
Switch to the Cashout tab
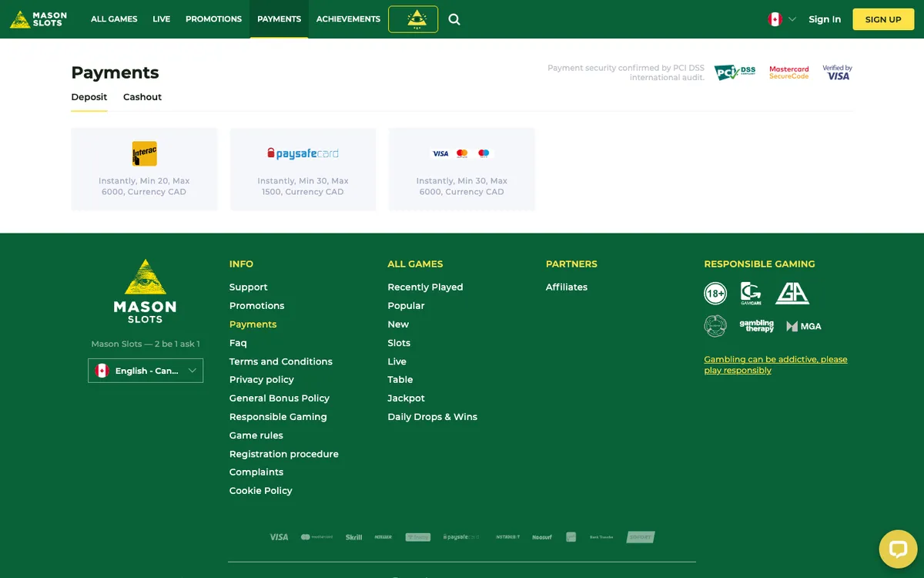click(x=142, y=97)
